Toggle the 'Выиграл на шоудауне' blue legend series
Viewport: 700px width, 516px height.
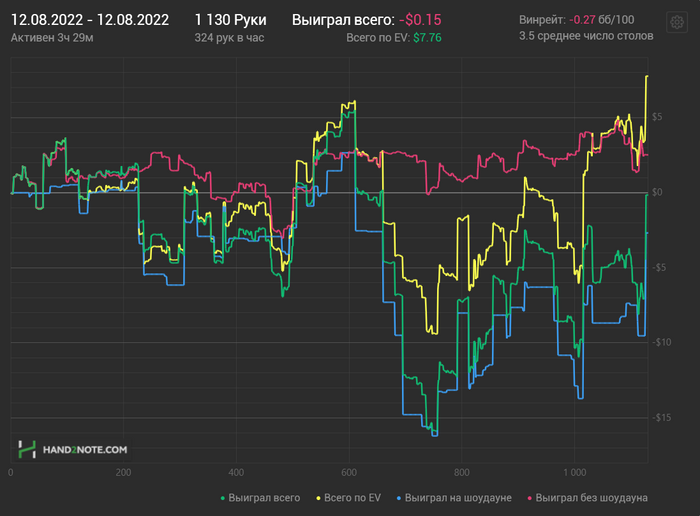pos(454,498)
